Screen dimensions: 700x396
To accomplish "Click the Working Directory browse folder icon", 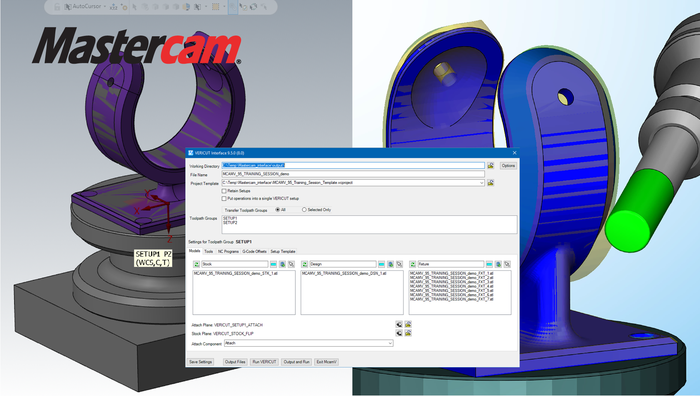I will (491, 166).
